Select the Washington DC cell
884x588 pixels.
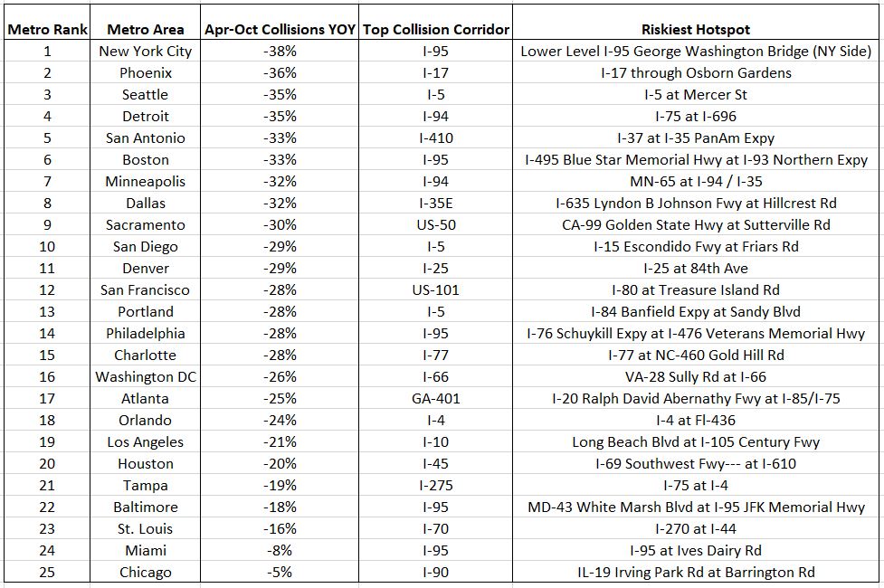(146, 376)
